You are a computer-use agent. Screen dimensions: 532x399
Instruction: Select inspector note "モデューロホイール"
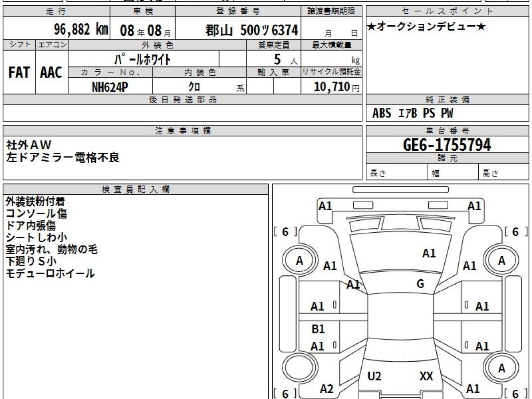[x=50, y=274]
